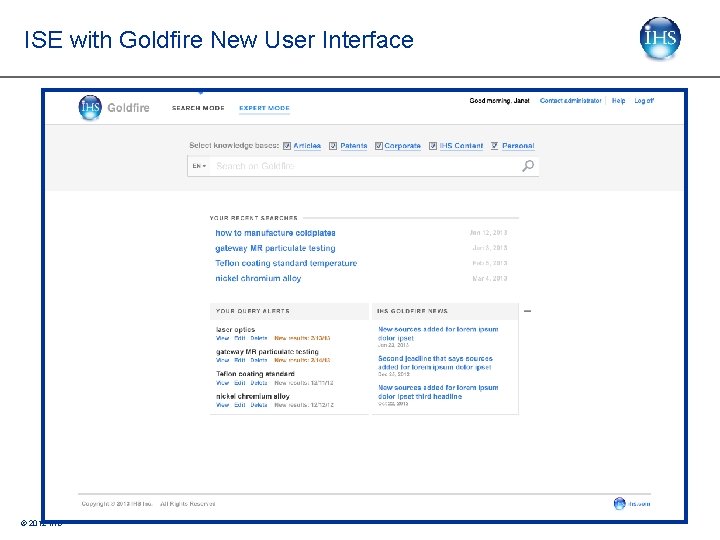The image size is (720, 540).
Task: Open the Corporate knowledge base link
Action: 403,146
